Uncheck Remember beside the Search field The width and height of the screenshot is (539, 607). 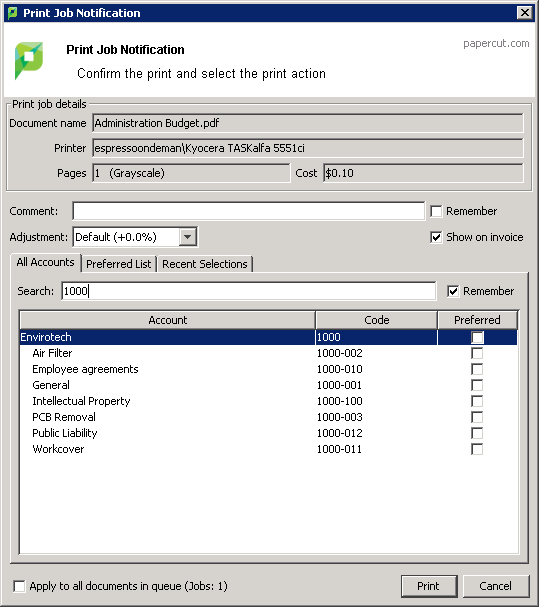click(453, 291)
